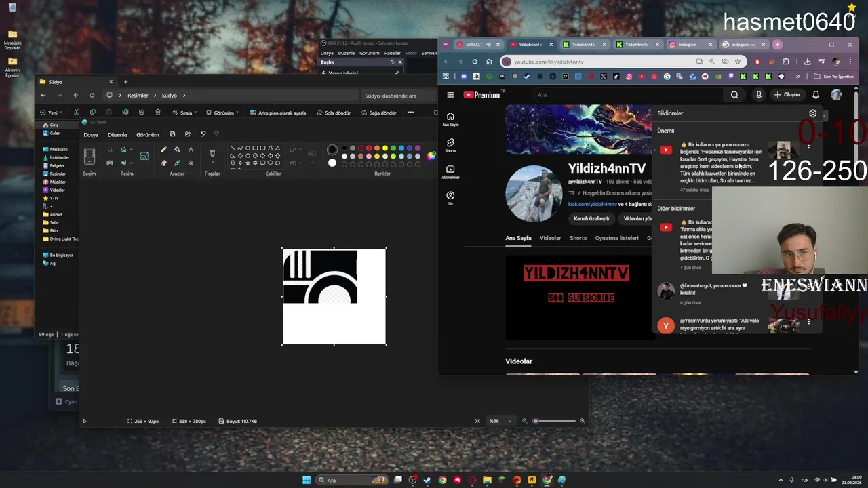Mute the GTA tab speaker icon
Image resolution: width=868 pixels, height=488 pixels.
488,45
